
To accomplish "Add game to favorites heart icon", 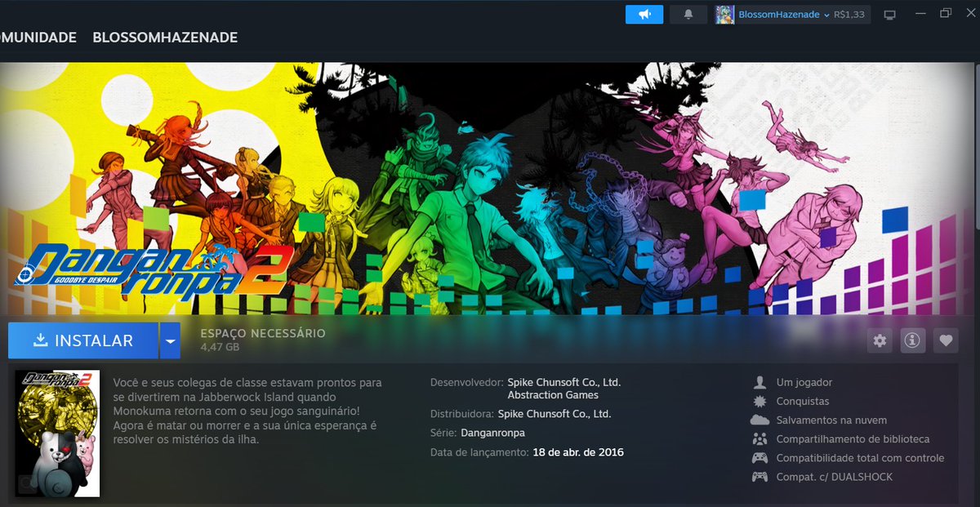I will (946, 341).
